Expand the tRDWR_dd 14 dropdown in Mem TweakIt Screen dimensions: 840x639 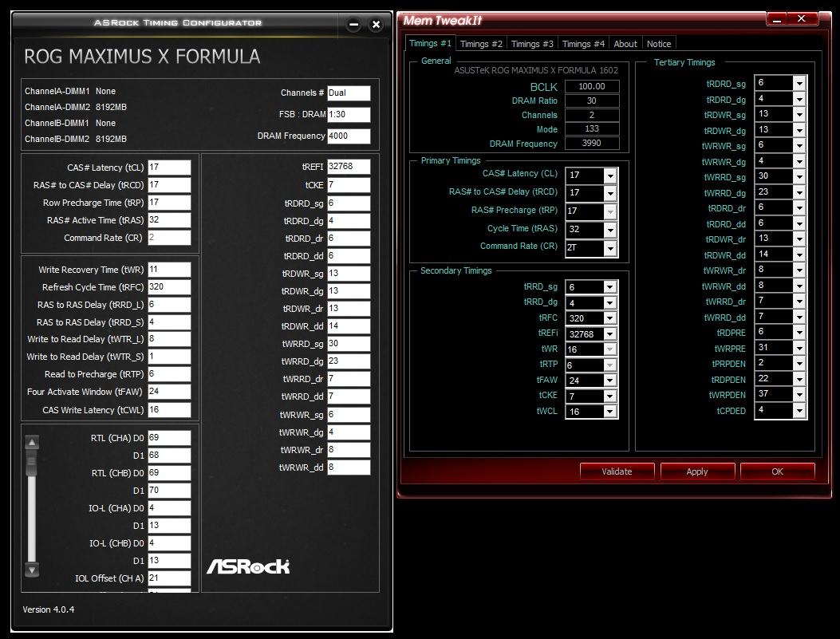(x=799, y=254)
